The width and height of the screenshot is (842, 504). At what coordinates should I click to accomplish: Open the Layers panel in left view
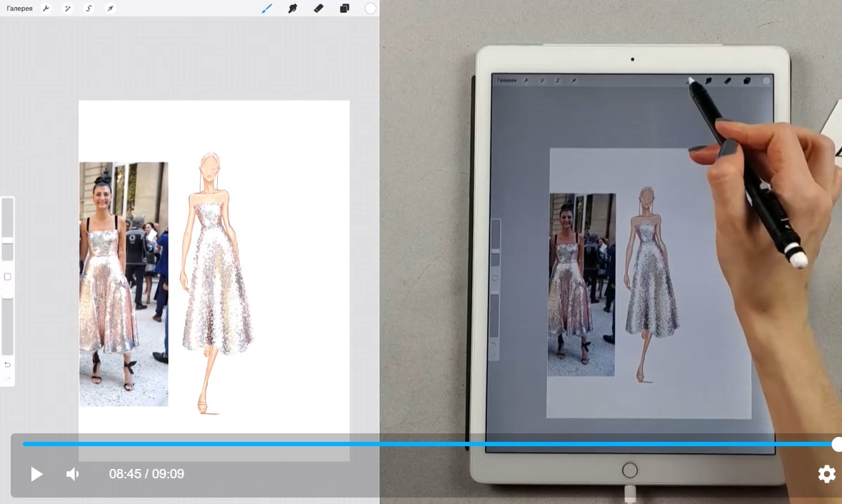click(344, 9)
